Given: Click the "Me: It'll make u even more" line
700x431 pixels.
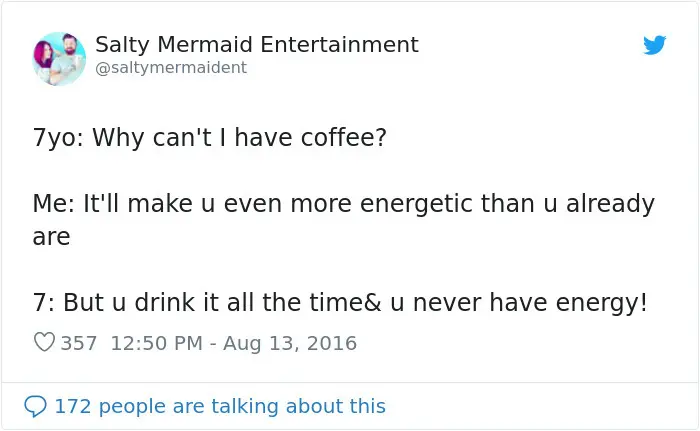Looking at the screenshot, I should pos(343,204).
